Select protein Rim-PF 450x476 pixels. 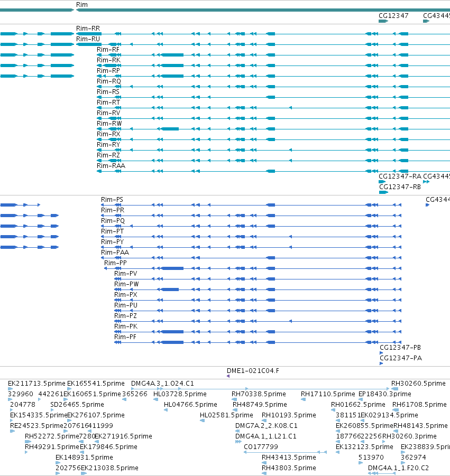125,337
